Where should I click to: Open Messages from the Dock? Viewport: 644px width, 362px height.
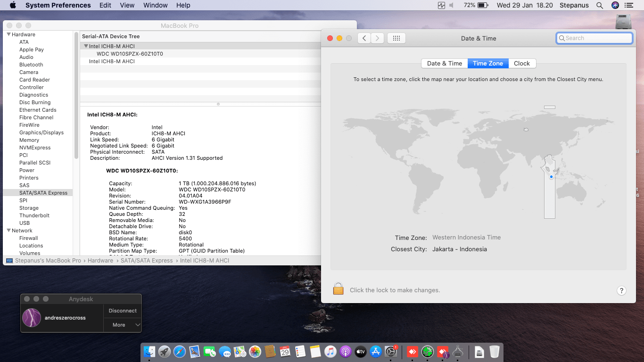click(x=225, y=351)
